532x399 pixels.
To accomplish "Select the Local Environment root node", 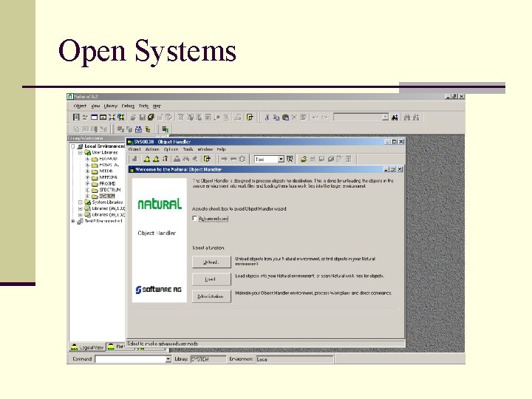I will 104,146.
